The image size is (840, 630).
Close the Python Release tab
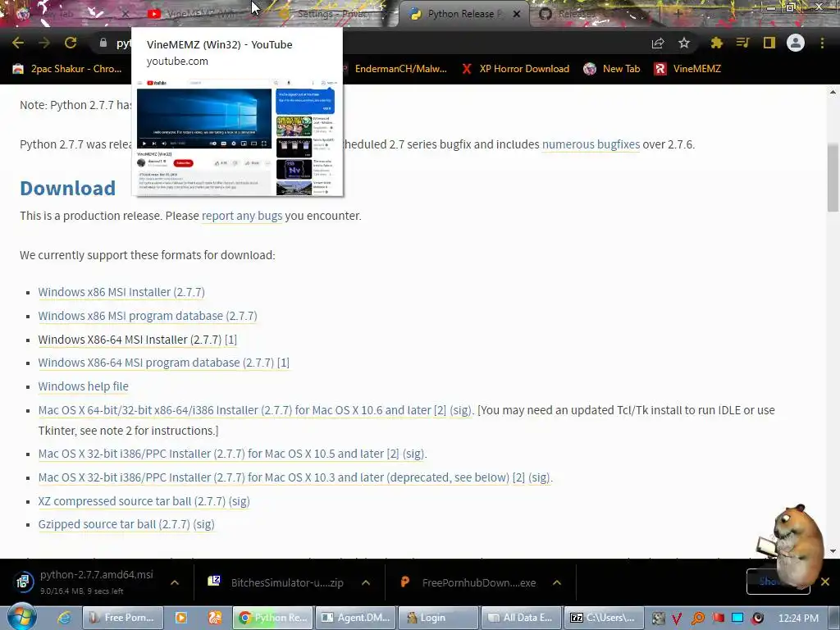point(517,15)
